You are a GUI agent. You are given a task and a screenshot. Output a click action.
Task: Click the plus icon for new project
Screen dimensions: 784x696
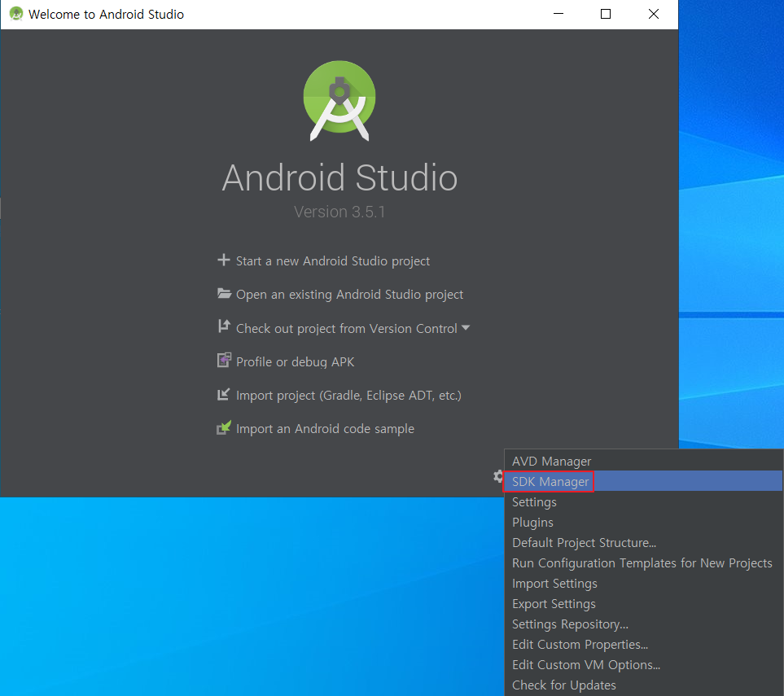point(224,260)
